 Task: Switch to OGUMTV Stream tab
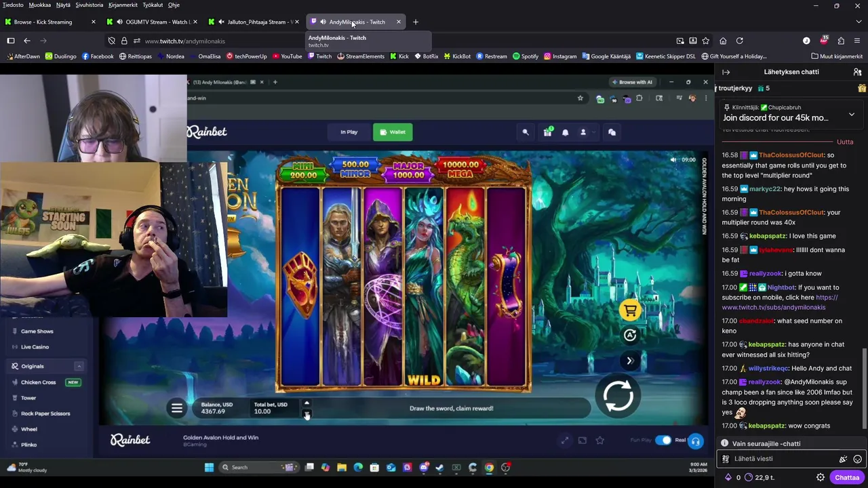click(153, 22)
